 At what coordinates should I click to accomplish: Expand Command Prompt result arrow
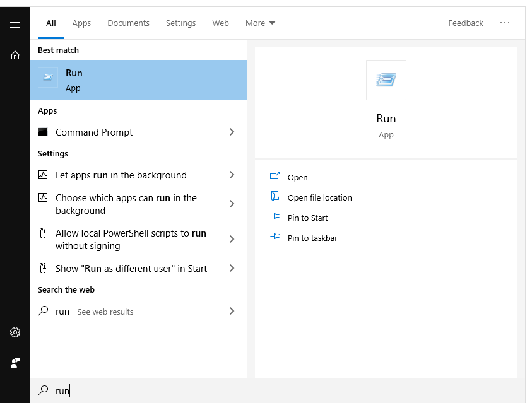232,132
